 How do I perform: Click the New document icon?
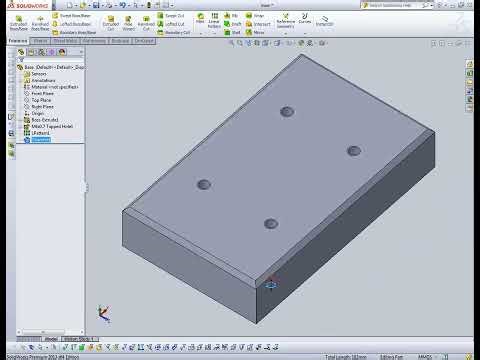click(x=69, y=5)
